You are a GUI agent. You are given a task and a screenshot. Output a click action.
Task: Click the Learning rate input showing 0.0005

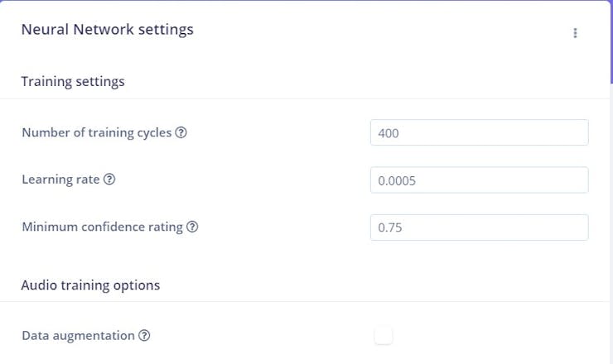tap(479, 180)
